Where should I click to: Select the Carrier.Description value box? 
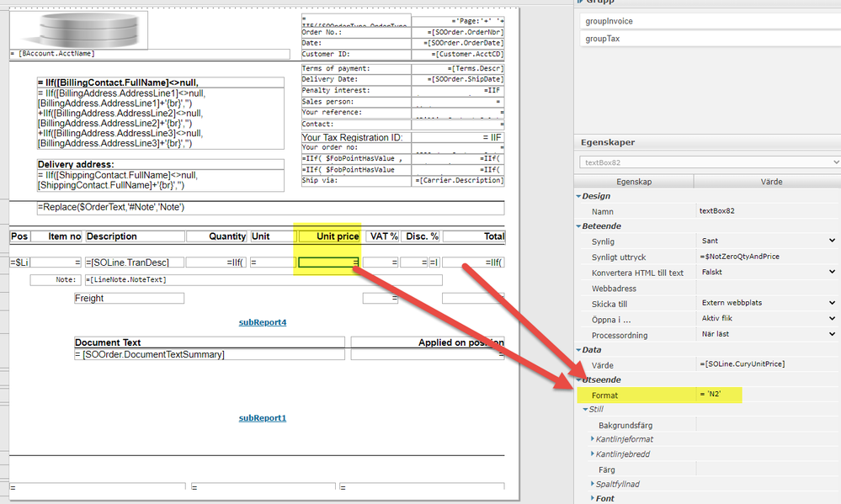458,181
